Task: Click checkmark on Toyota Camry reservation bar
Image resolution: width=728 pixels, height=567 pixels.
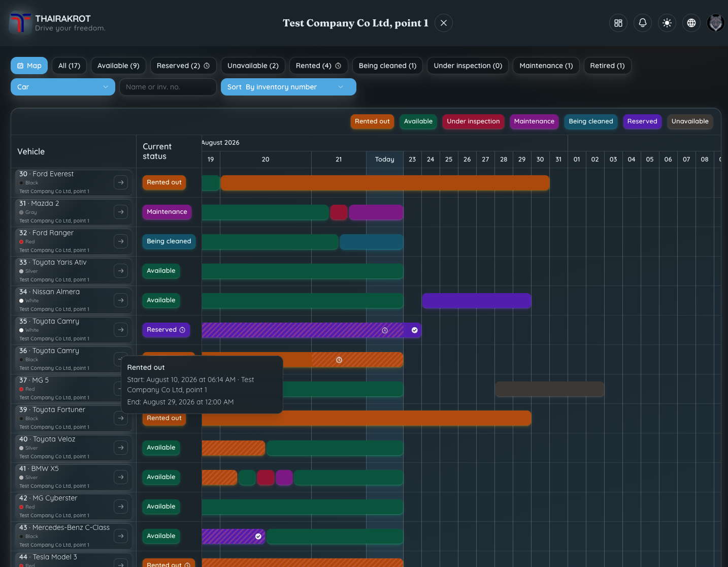Action: pyautogui.click(x=415, y=330)
